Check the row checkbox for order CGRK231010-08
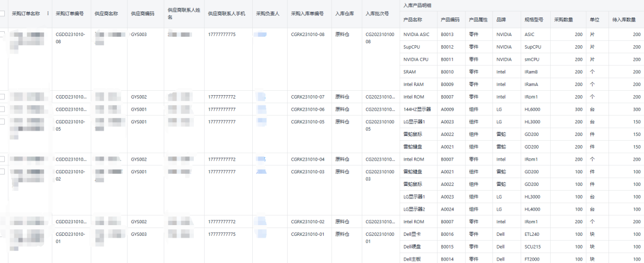Screen dimensions: 644x263 coord(2,35)
